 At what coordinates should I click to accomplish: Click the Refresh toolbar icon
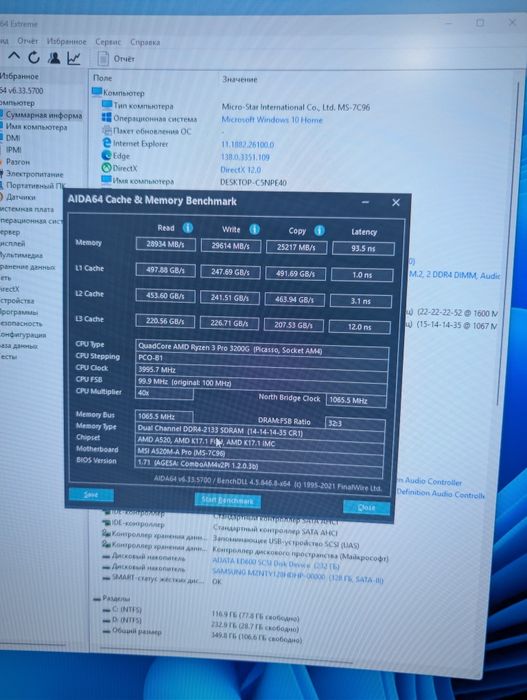click(34, 58)
